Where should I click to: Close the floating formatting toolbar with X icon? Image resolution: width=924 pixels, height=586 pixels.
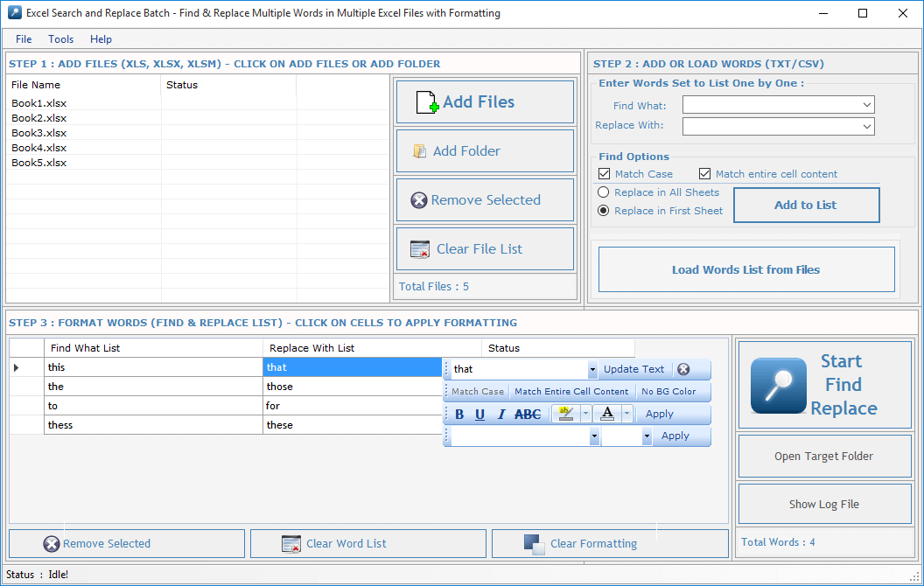pyautogui.click(x=683, y=369)
